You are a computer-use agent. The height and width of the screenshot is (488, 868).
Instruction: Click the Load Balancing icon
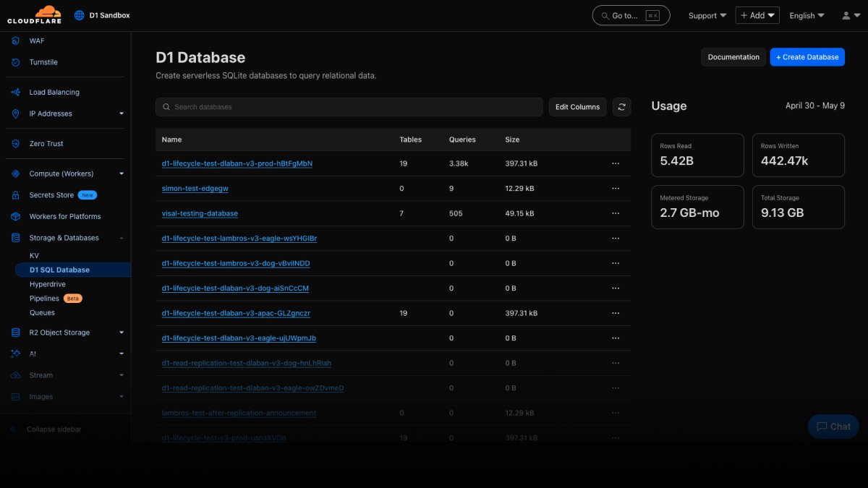(15, 93)
